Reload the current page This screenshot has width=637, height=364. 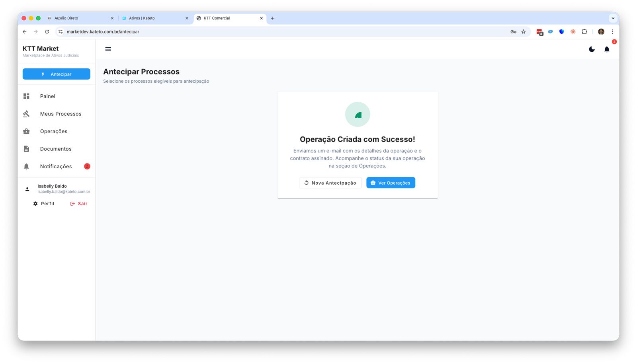(47, 32)
